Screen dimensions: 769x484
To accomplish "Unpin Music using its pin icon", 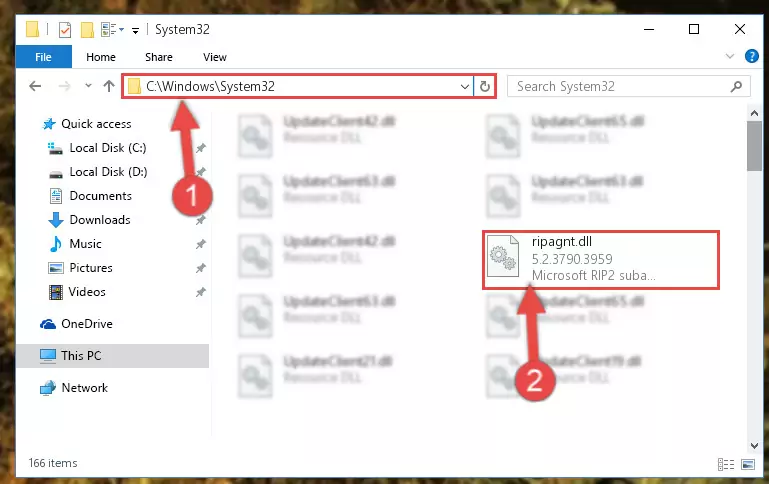I will 201,244.
